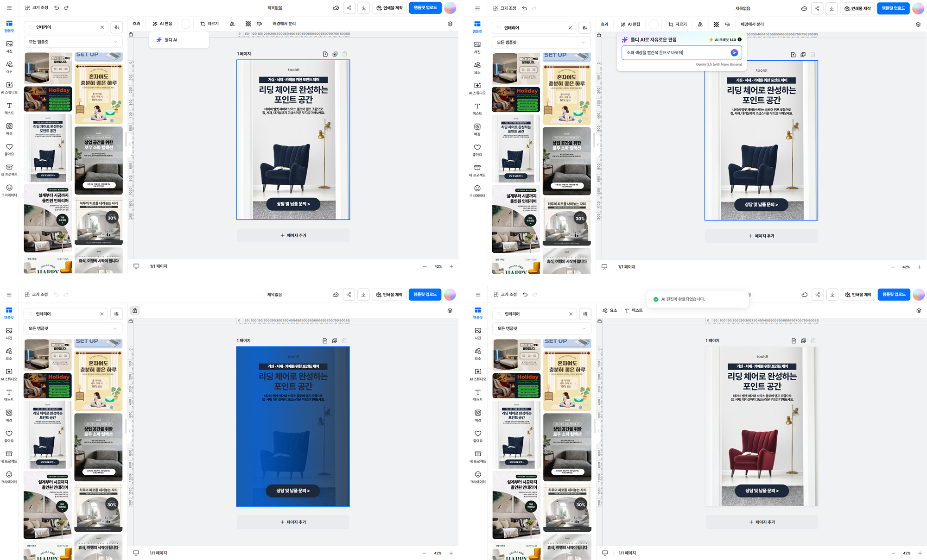Open 요소 tab in bottom-right panel toolbar
This screenshot has height=560, width=927.
pos(610,310)
